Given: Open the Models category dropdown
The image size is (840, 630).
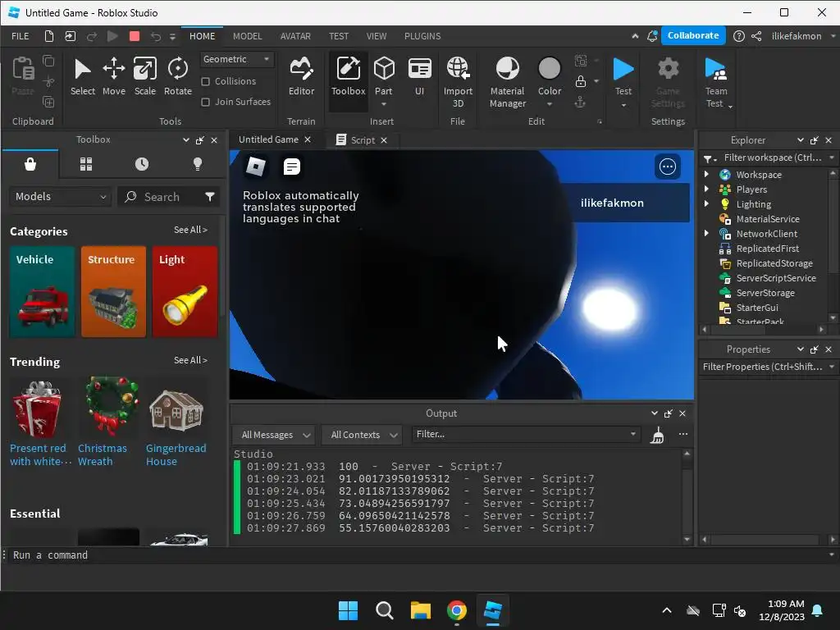Looking at the screenshot, I should click(61, 197).
